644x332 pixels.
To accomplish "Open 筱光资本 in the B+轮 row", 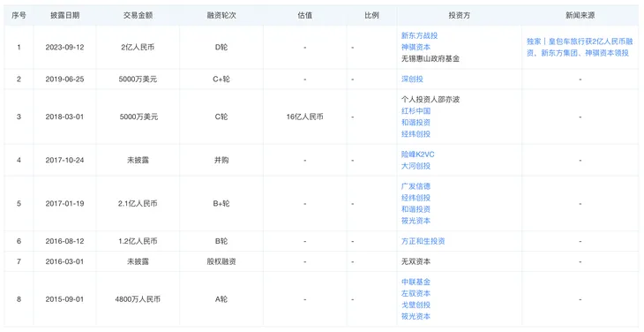I will pos(416,221).
